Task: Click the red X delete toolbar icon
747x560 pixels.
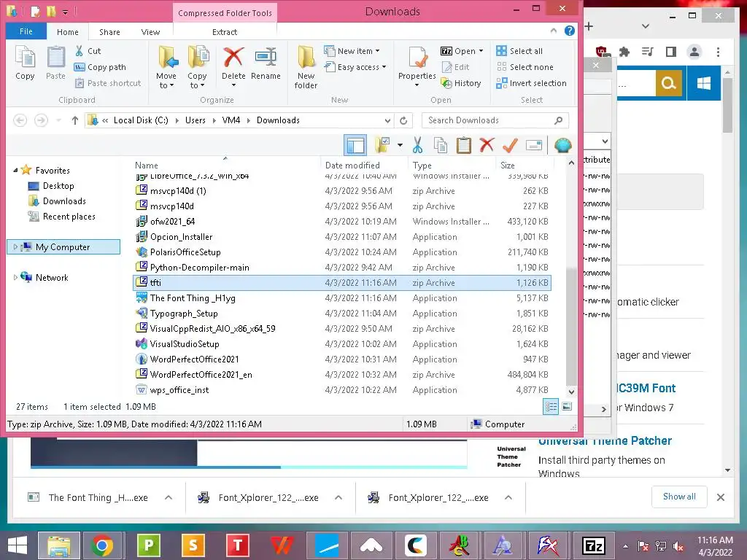Action: tap(487, 145)
